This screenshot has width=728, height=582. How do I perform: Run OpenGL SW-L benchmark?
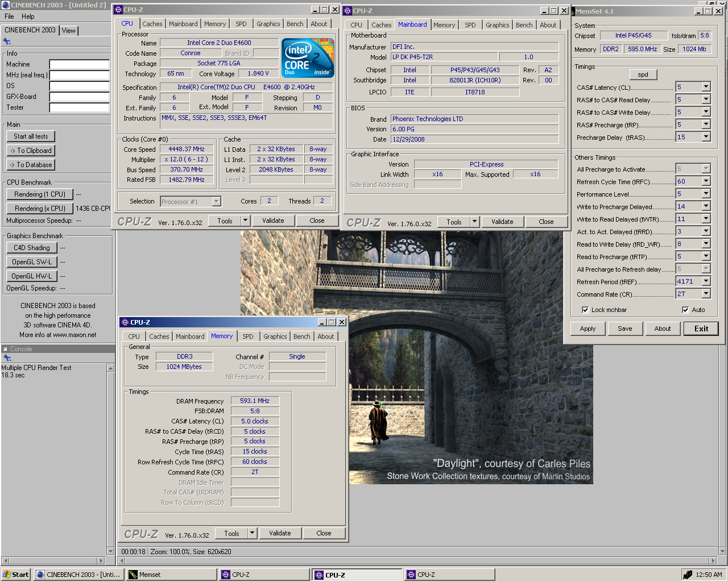32,262
